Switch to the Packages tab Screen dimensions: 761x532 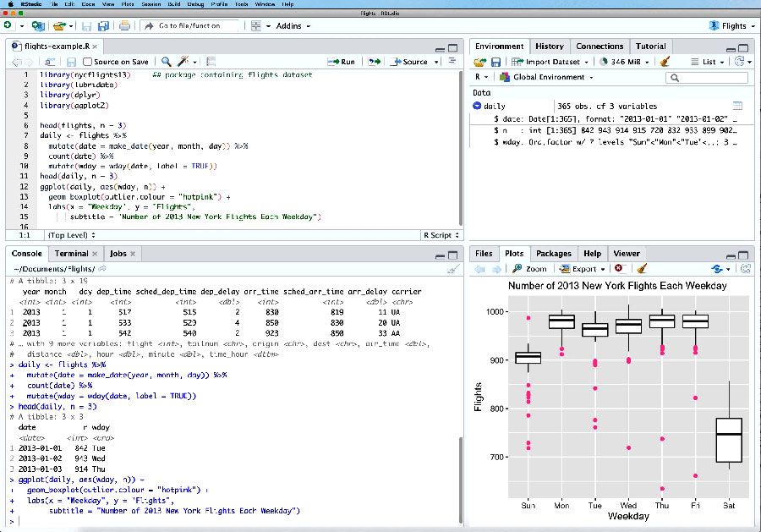click(553, 254)
